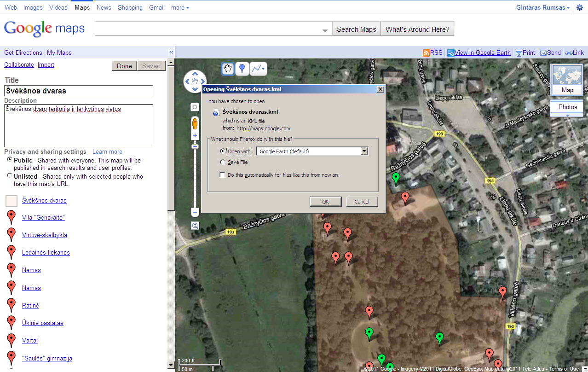
Task: Open the 'Vila Genovaitė' placemark link
Action: (x=43, y=217)
